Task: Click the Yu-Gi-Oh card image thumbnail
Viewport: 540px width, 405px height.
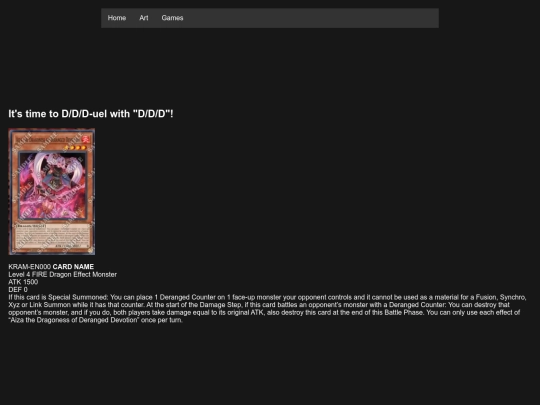Action: [x=52, y=191]
